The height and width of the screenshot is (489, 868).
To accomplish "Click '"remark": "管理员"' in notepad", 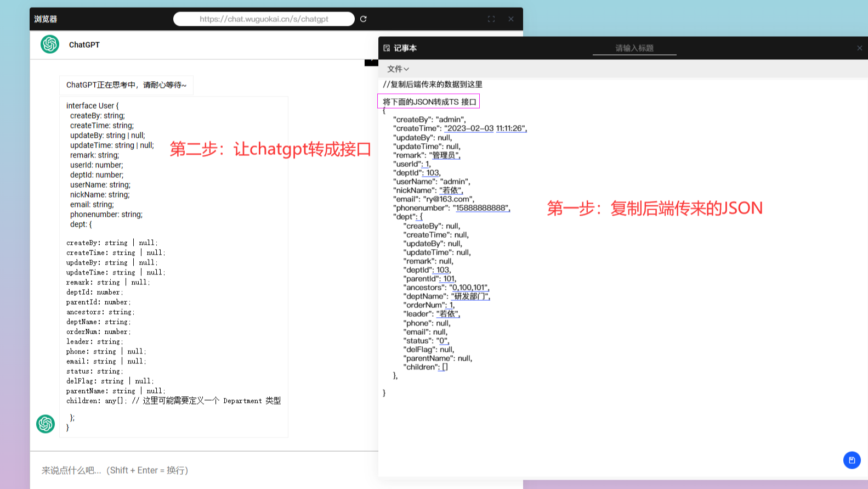I will click(427, 155).
